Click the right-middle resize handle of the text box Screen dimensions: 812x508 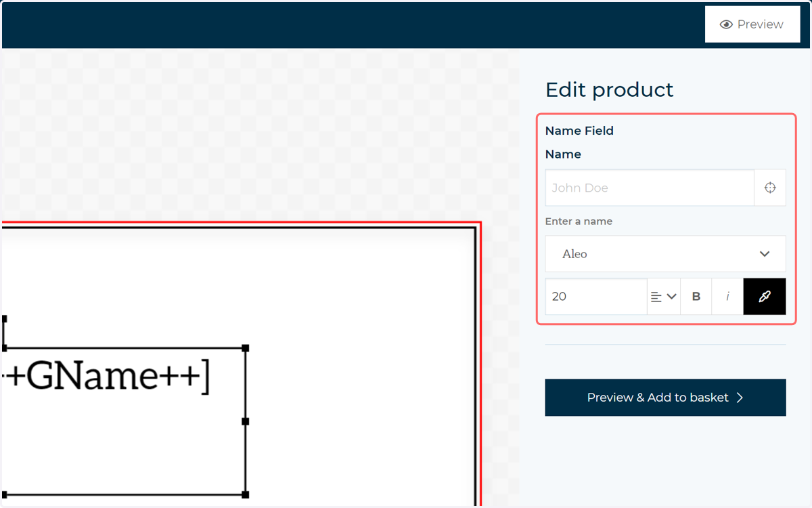(x=246, y=421)
